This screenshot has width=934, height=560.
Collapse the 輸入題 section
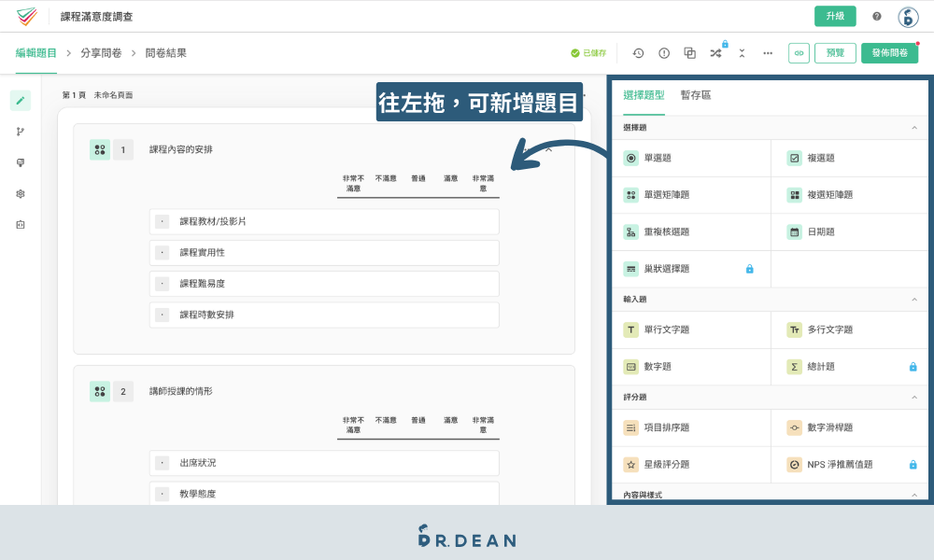(x=914, y=300)
